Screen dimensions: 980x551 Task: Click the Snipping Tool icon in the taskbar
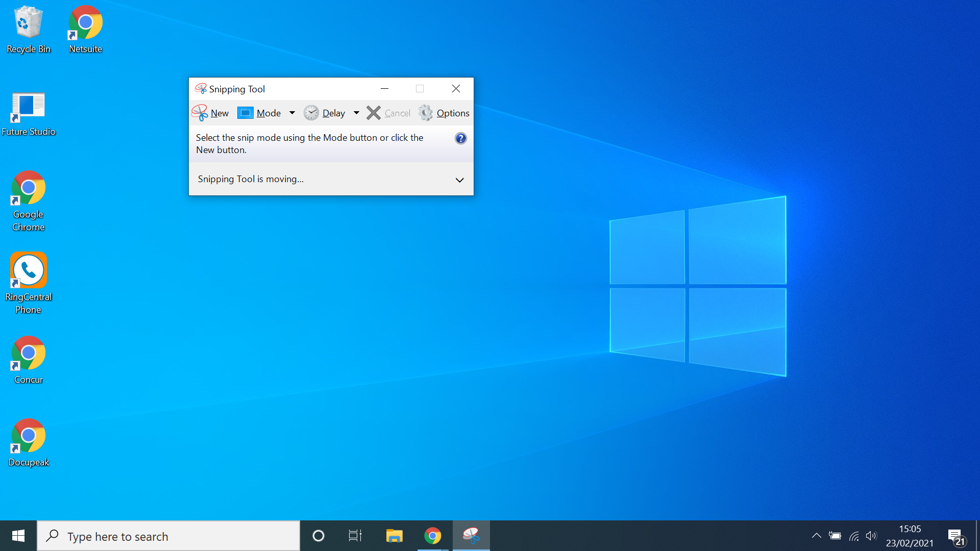[x=471, y=536]
